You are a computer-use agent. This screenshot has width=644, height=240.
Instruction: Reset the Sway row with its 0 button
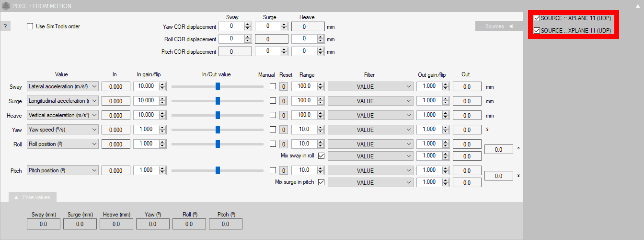(x=283, y=87)
